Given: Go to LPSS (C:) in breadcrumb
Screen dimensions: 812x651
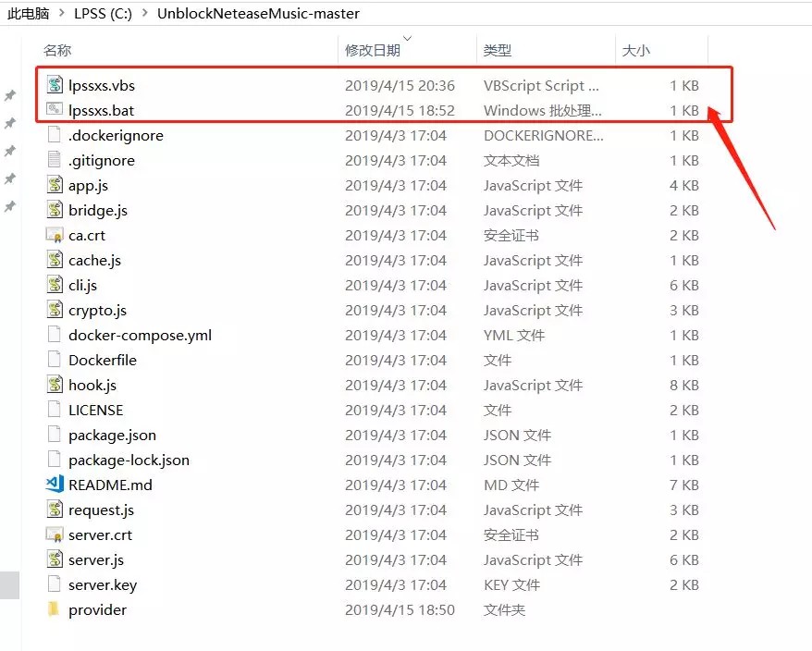Looking at the screenshot, I should 103,14.
